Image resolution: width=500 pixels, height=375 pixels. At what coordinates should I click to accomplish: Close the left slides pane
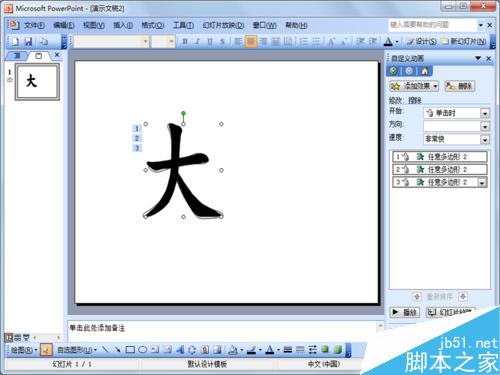point(57,55)
